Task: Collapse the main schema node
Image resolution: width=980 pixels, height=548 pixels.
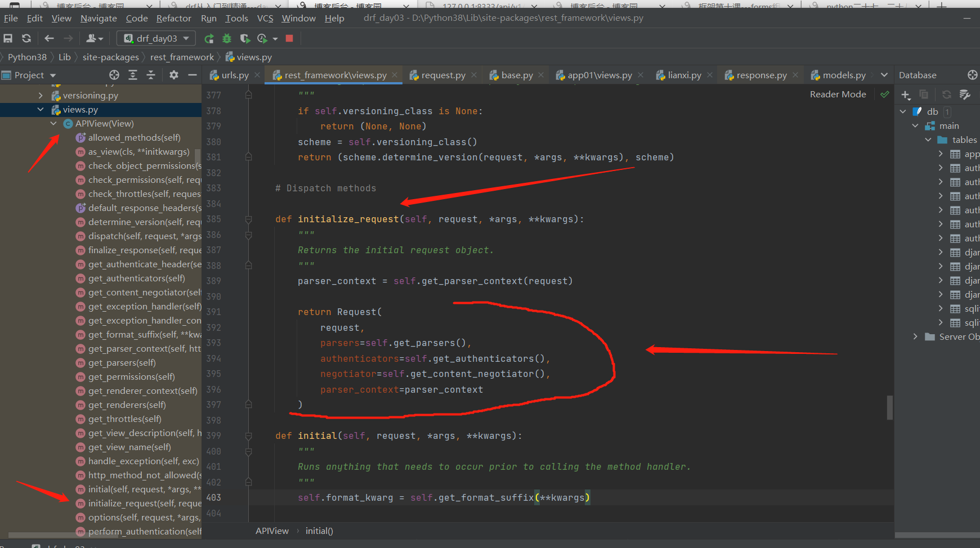Action: point(915,125)
